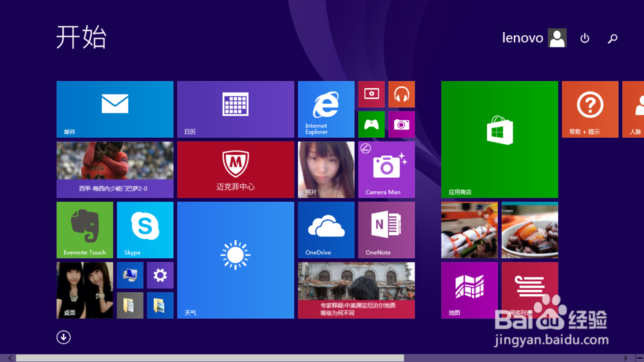Open the McAfee center (迈克菲中心) tile
The height and width of the screenshot is (362, 644).
pyautogui.click(x=236, y=169)
